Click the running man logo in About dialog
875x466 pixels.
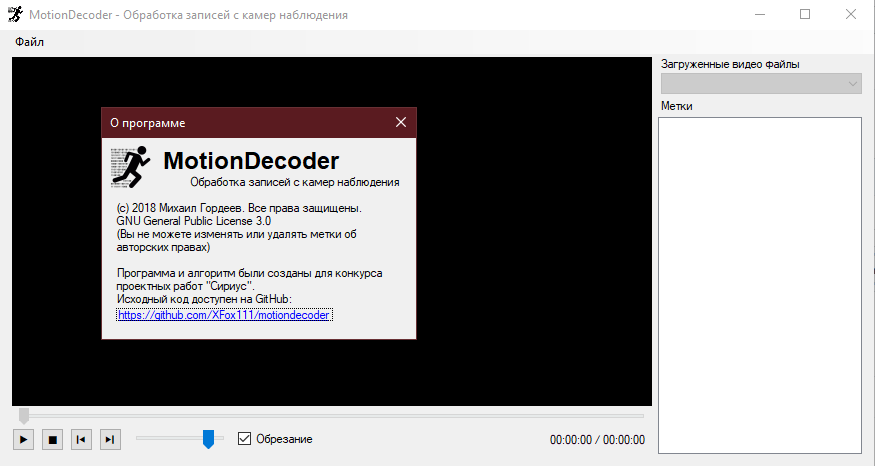[x=129, y=167]
